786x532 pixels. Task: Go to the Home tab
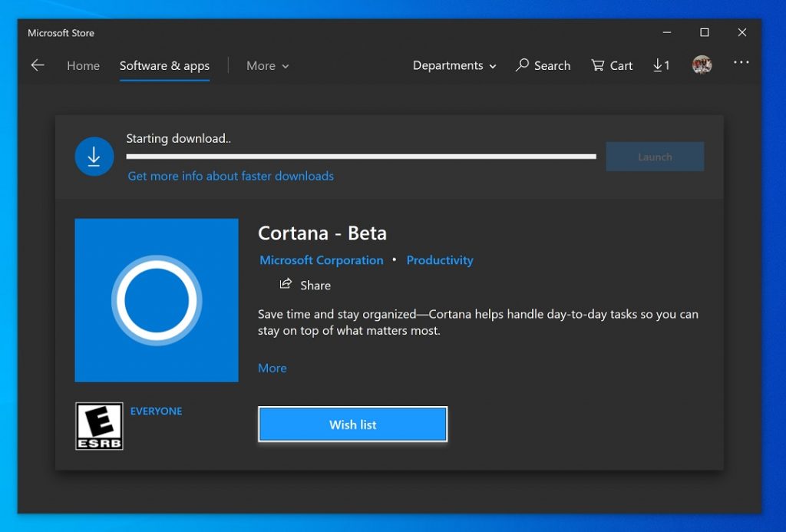pyautogui.click(x=83, y=66)
